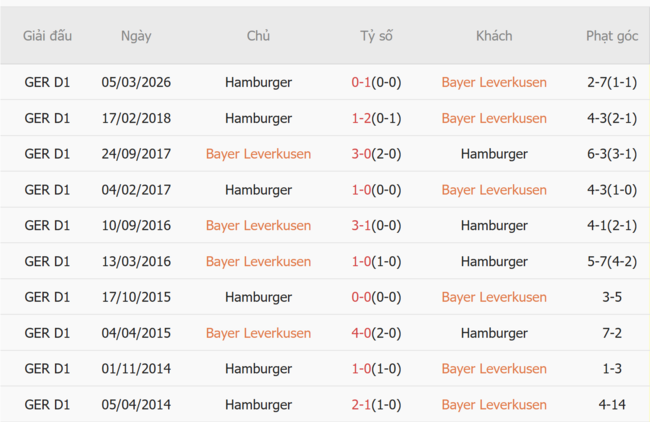Image resolution: width=650 pixels, height=422 pixels.
Task: Click the date 24/09/2017
Action: [136, 154]
